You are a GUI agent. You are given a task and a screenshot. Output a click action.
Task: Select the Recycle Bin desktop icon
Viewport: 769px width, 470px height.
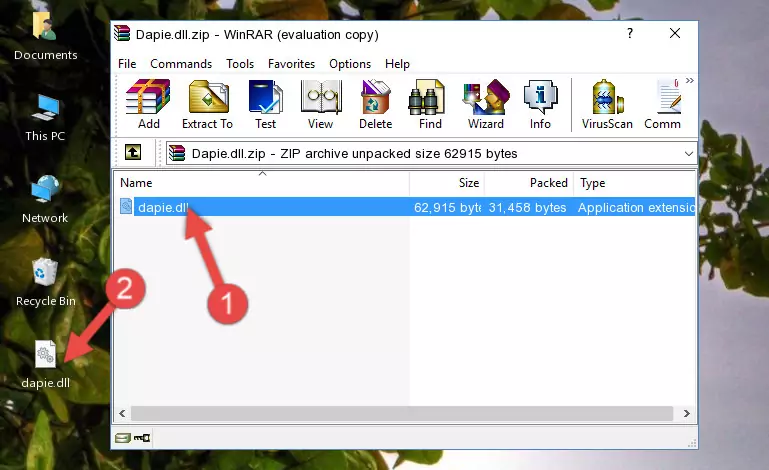coord(46,283)
